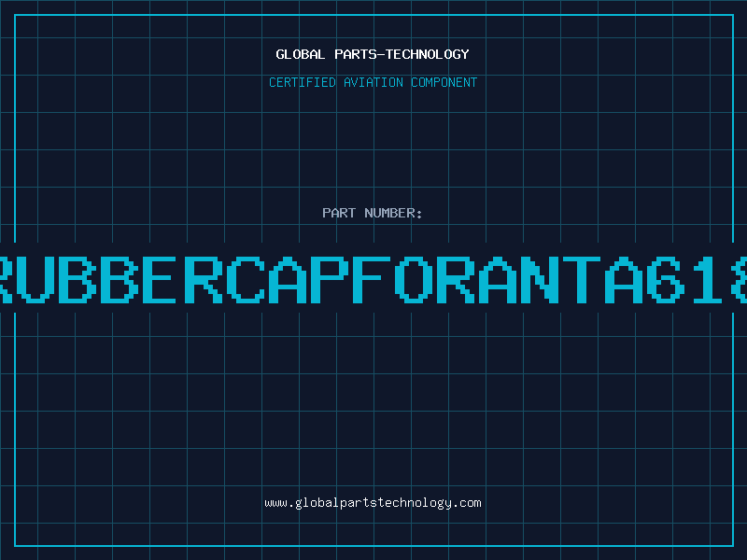747x560 pixels.
Task: Click the large letter N in the part number
Action: pos(539,280)
